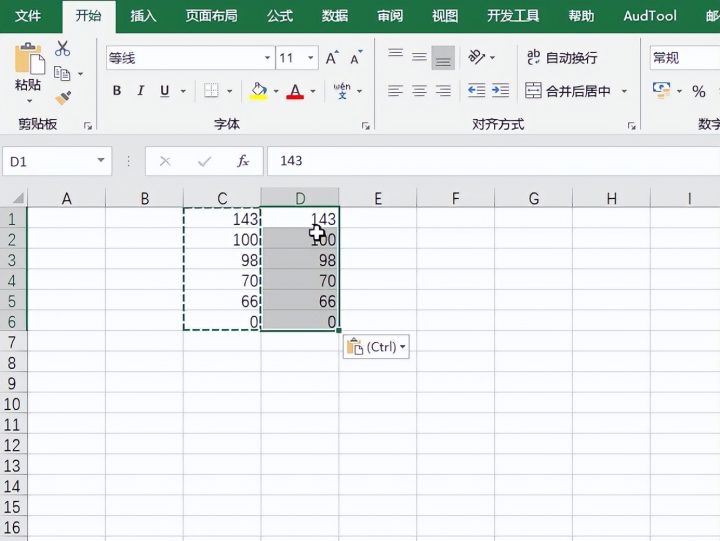Toggle Underline formatting
Image resolution: width=720 pixels, height=541 pixels.
pos(164,91)
